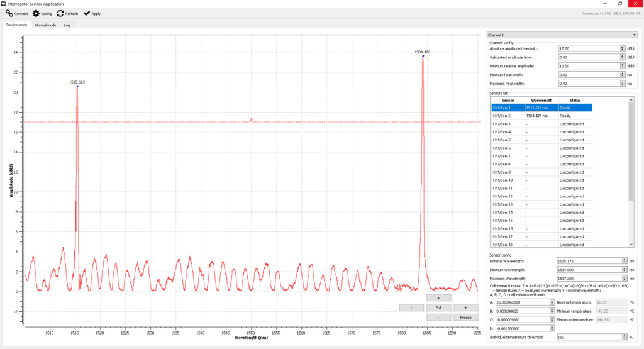Image resolution: width=644 pixels, height=349 pixels.
Task: Click the Absolute amplitude threshold field
Action: tap(588, 48)
